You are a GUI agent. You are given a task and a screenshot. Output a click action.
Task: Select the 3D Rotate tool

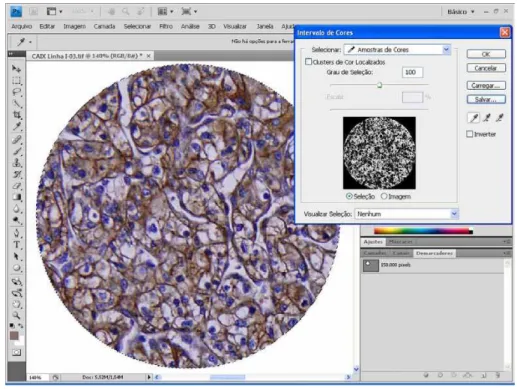16,282
